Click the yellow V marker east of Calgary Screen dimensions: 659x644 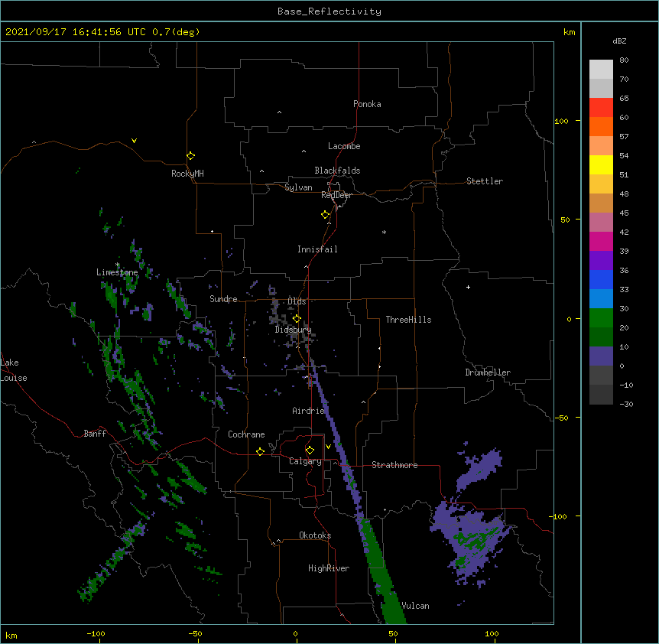(x=328, y=447)
